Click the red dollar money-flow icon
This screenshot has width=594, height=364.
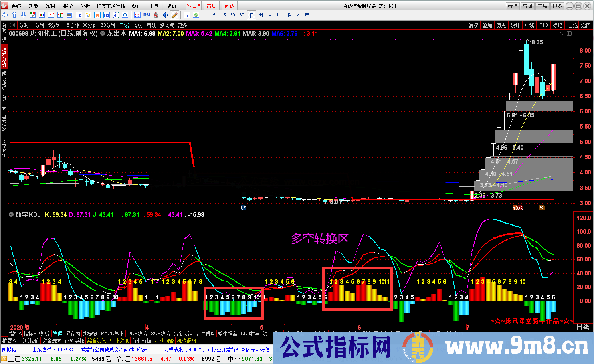[x=156, y=15]
